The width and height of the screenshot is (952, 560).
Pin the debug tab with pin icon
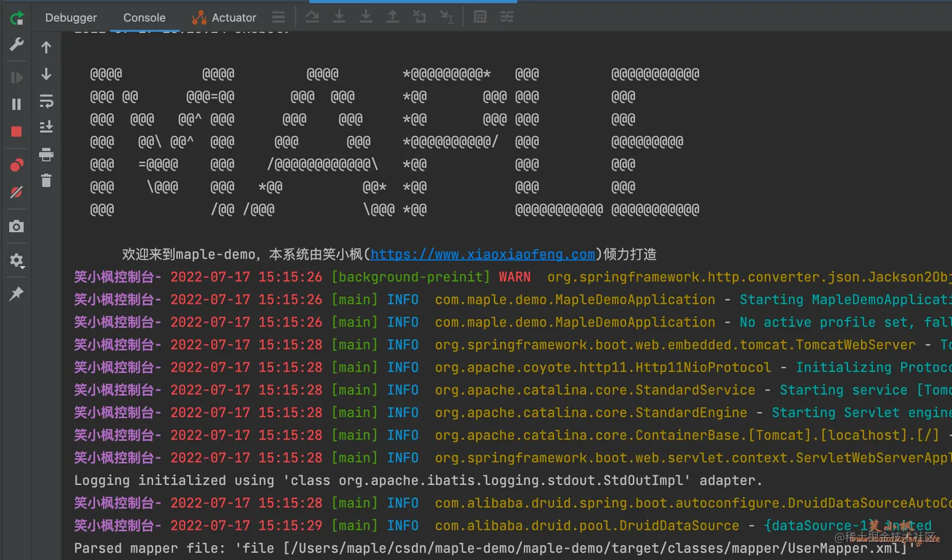point(17,293)
